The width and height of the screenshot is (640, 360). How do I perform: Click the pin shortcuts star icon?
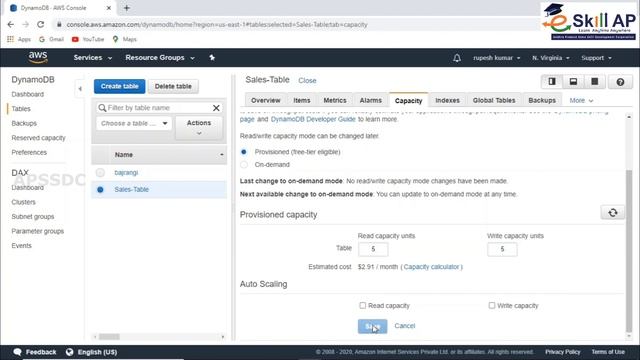[212, 58]
